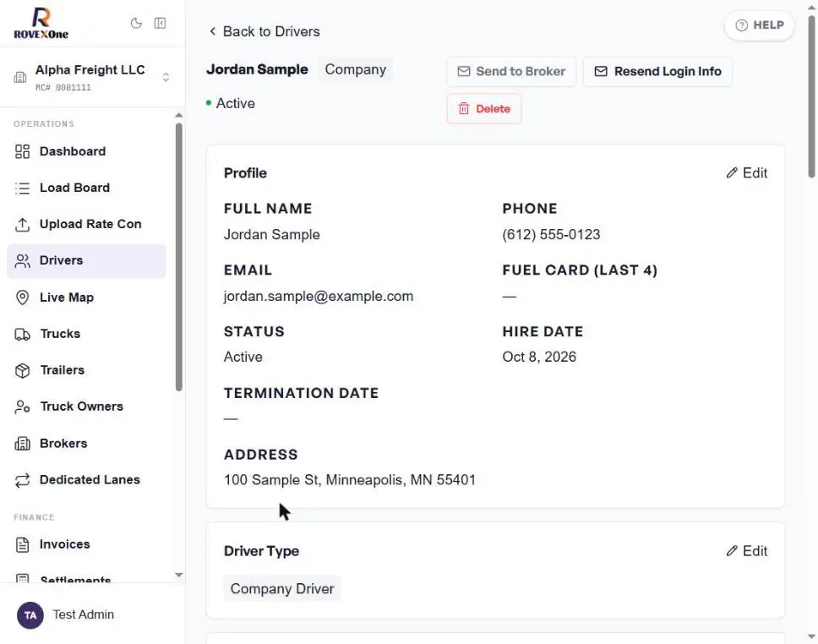Click phone number (612) 555-0123
818x644 pixels.
pyautogui.click(x=551, y=235)
